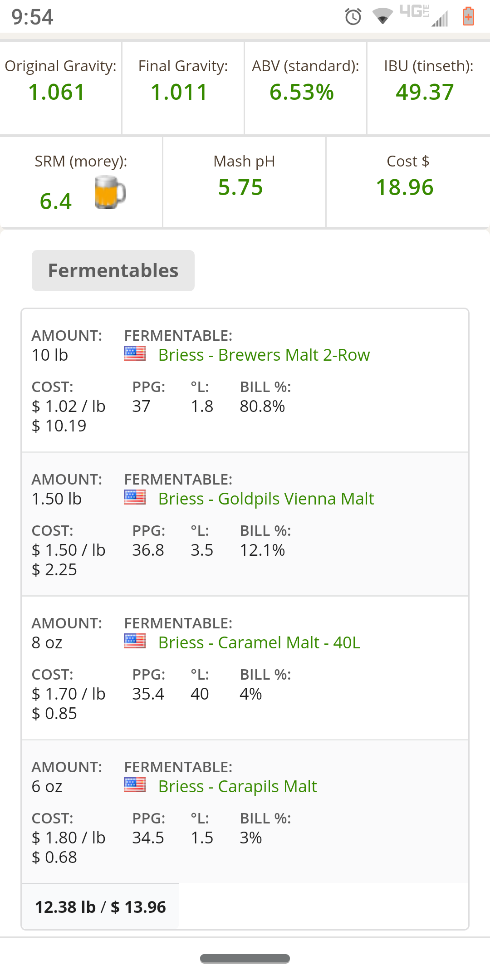The height and width of the screenshot is (980, 490).
Task: Open the Briess - Caramel Malt - 40L link
Action: (260, 642)
